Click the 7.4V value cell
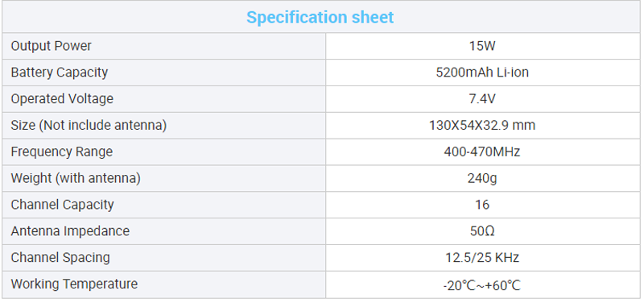The width and height of the screenshot is (644, 303). (482, 98)
